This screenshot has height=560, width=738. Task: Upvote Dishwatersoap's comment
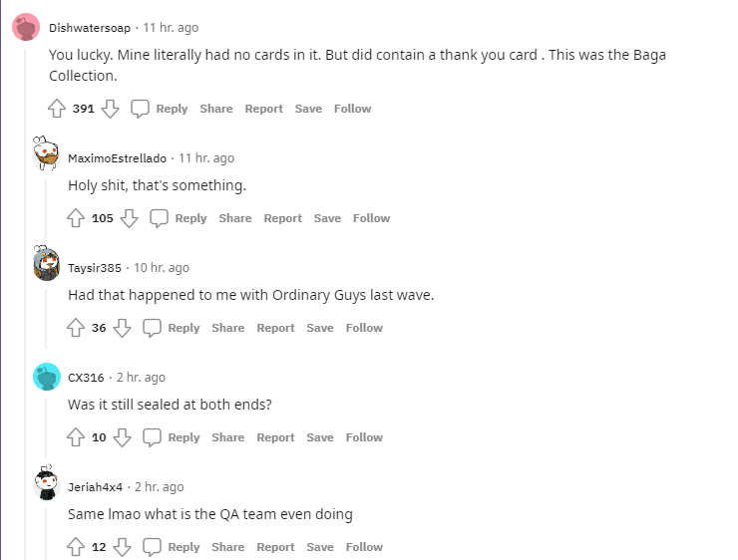tap(57, 109)
